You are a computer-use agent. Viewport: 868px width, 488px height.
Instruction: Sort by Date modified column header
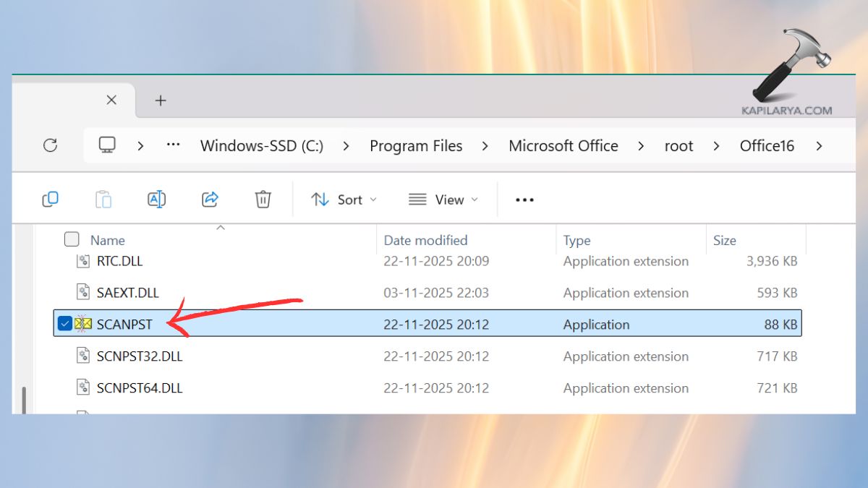pyautogui.click(x=425, y=240)
